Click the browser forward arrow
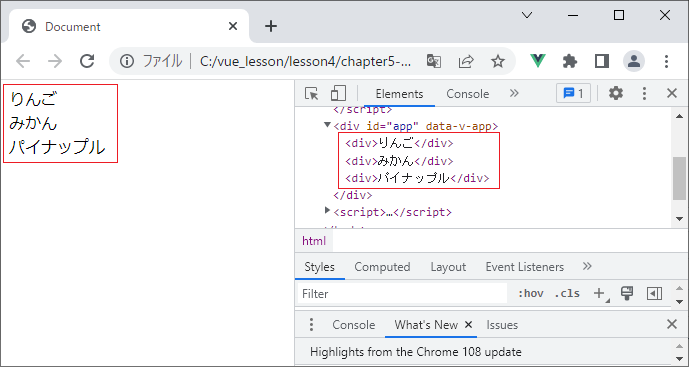Image resolution: width=689 pixels, height=367 pixels. 55,61
